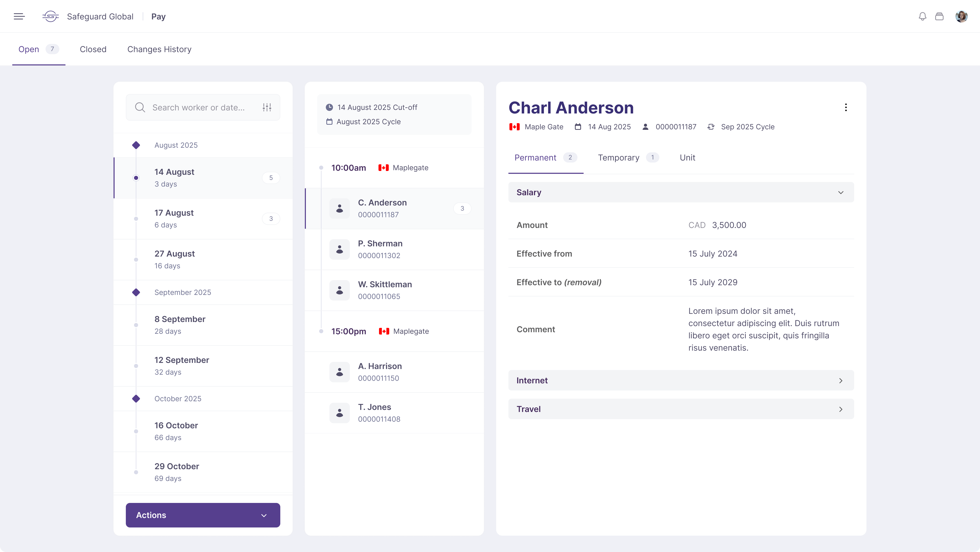Open the Actions dropdown button
This screenshot has width=980, height=552.
coord(203,515)
